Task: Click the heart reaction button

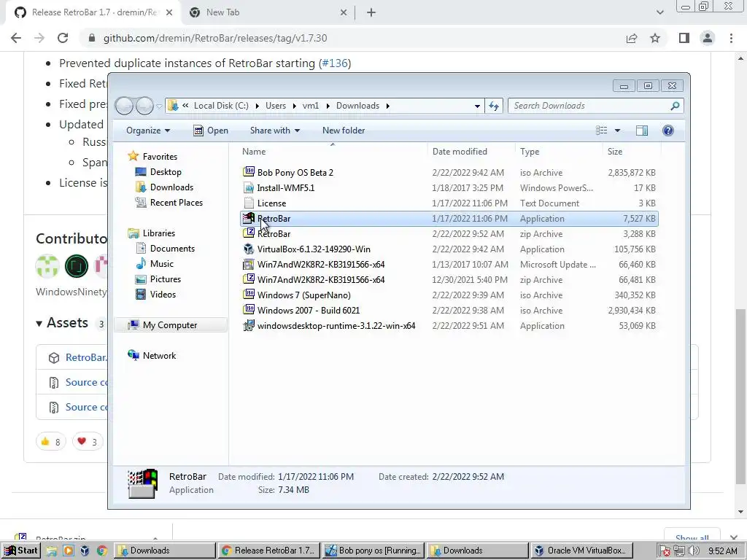Action: (x=88, y=442)
